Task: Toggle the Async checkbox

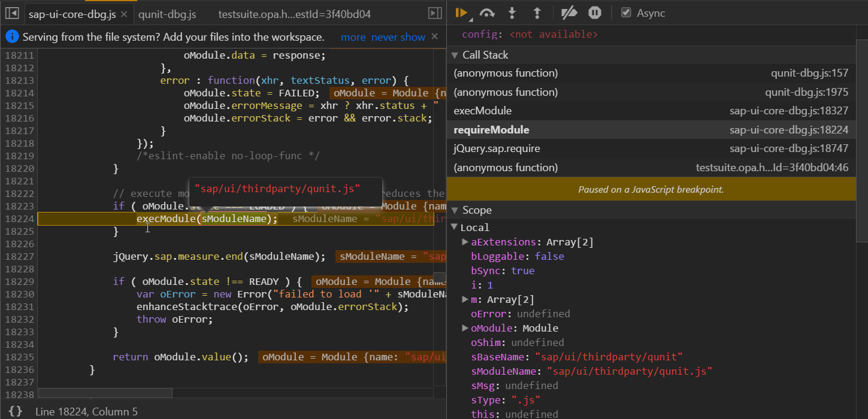Action: click(x=626, y=13)
